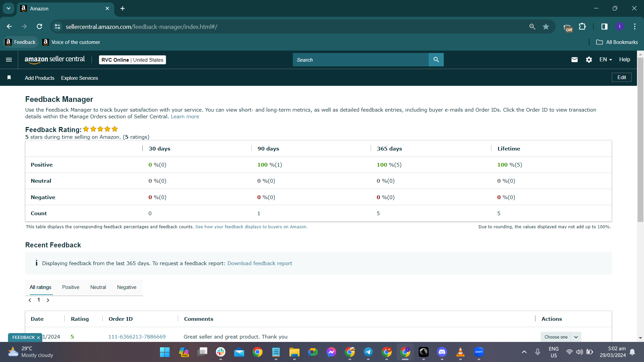Viewport: 644px width, 362px height.
Task: Open the Messenger app from the taskbar
Action: pos(331,352)
